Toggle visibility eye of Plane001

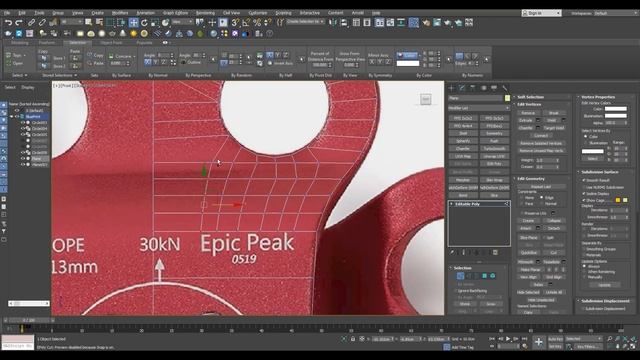pyautogui.click(x=23, y=164)
